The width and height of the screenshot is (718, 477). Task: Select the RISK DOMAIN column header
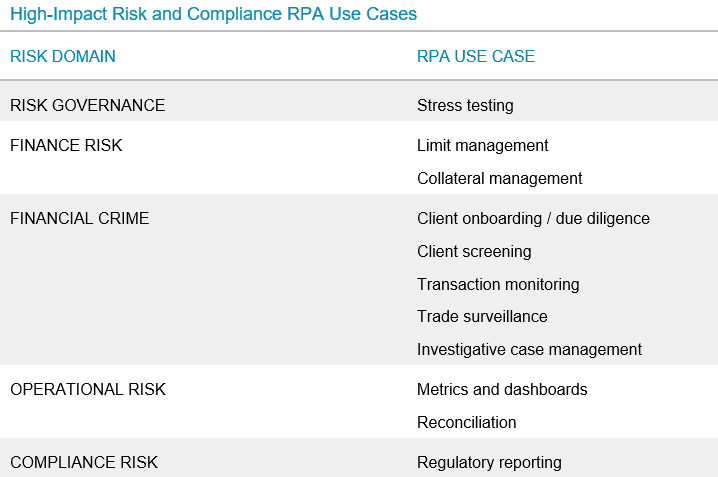(x=63, y=56)
